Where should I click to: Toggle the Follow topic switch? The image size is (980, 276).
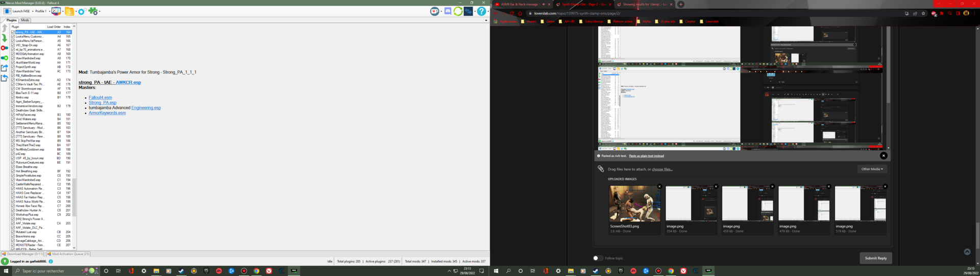point(597,258)
